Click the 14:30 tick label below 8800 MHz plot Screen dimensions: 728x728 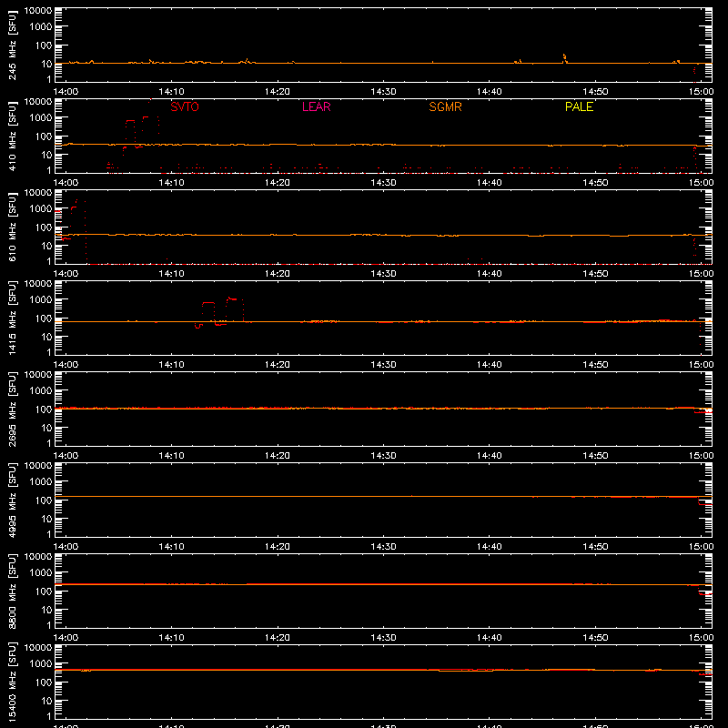[x=383, y=638]
